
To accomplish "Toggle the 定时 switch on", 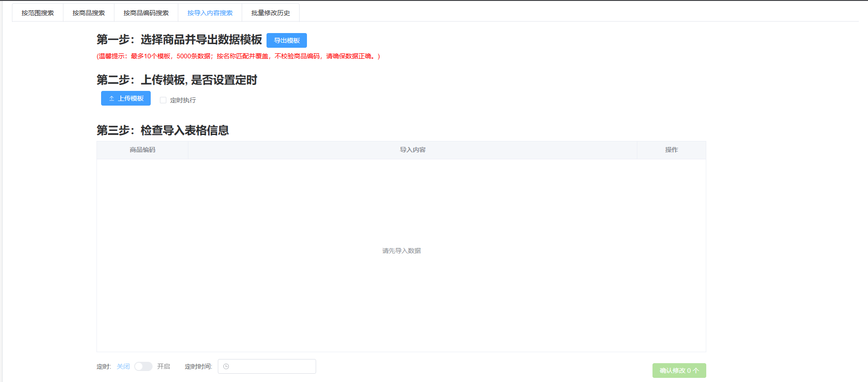I will (143, 366).
